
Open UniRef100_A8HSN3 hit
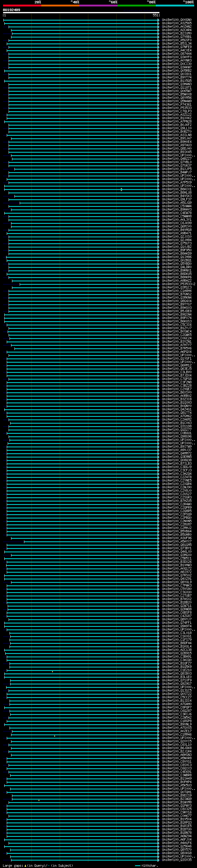coord(177,755)
